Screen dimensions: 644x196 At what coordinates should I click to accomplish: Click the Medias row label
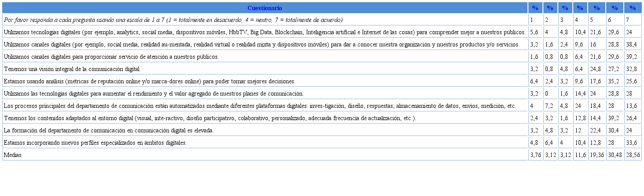(x=12, y=155)
